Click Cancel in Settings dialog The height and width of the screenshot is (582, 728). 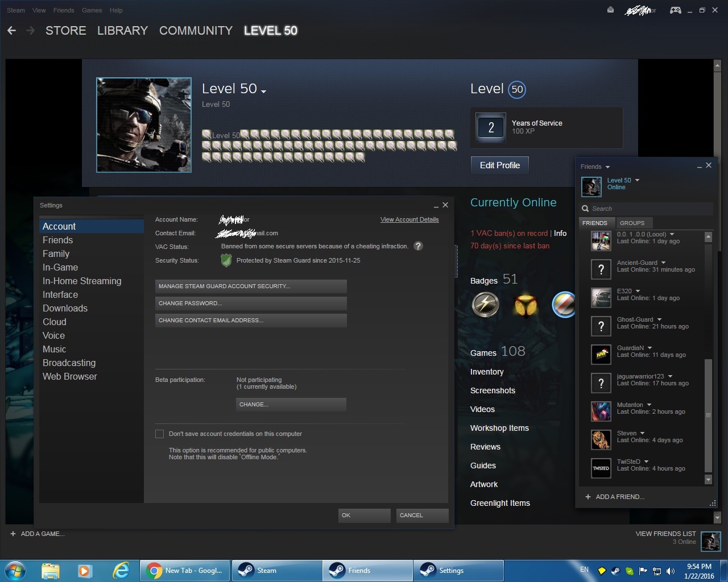click(x=422, y=515)
